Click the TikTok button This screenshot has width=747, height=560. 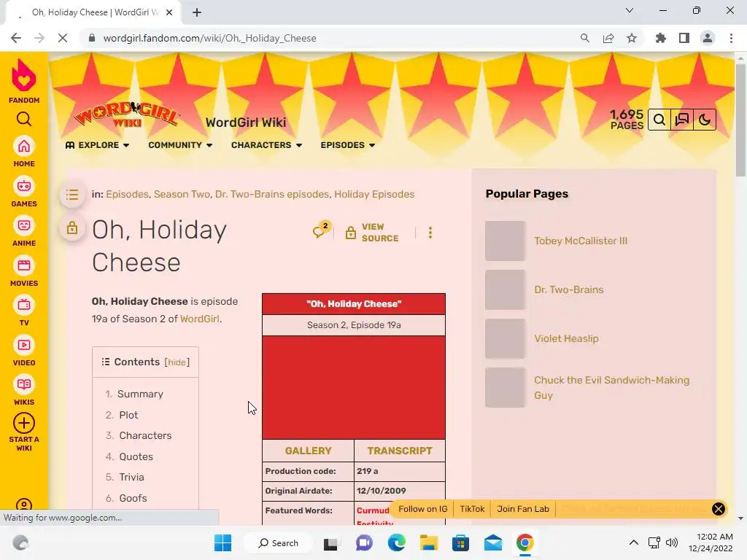(472, 509)
